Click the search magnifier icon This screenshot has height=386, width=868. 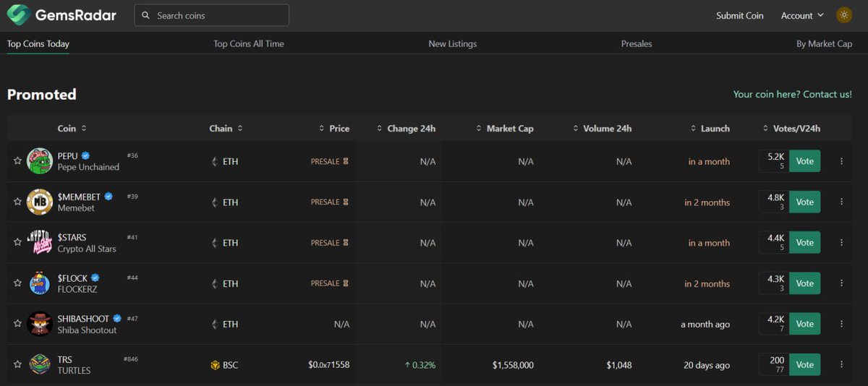pyautogui.click(x=146, y=15)
